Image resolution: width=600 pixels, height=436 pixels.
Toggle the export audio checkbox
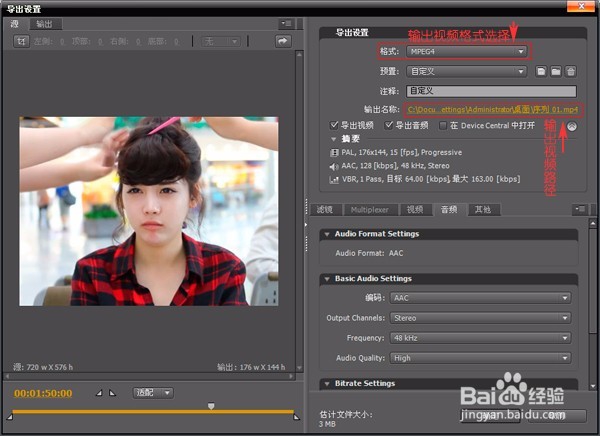(x=388, y=125)
